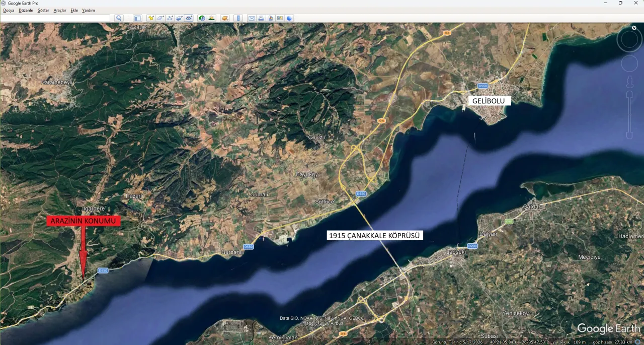Click the Karainebeyli place label
The image size is (644, 345).
click(57, 82)
